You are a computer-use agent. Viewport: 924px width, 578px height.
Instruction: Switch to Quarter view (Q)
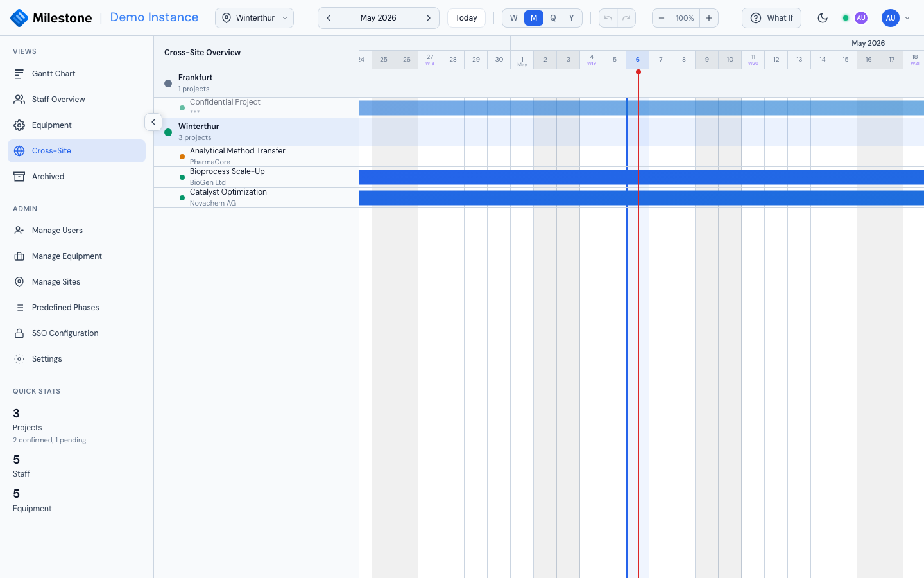[x=553, y=18]
